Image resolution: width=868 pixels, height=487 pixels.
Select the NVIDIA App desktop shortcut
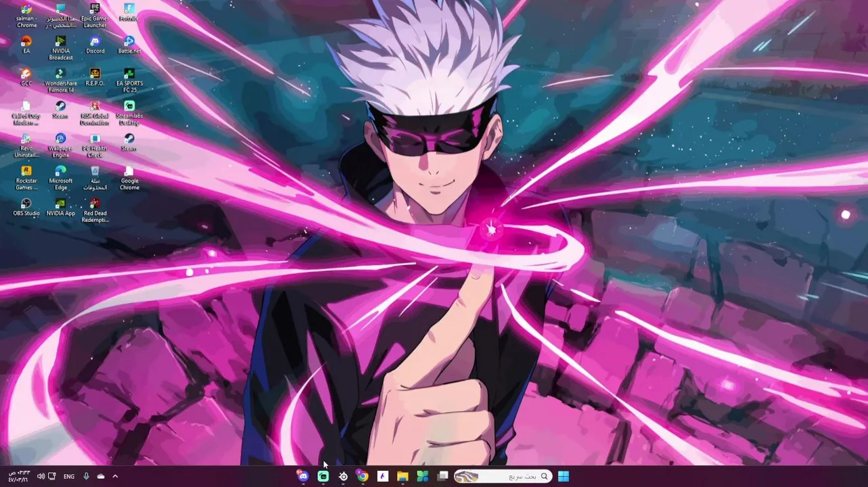coord(61,207)
